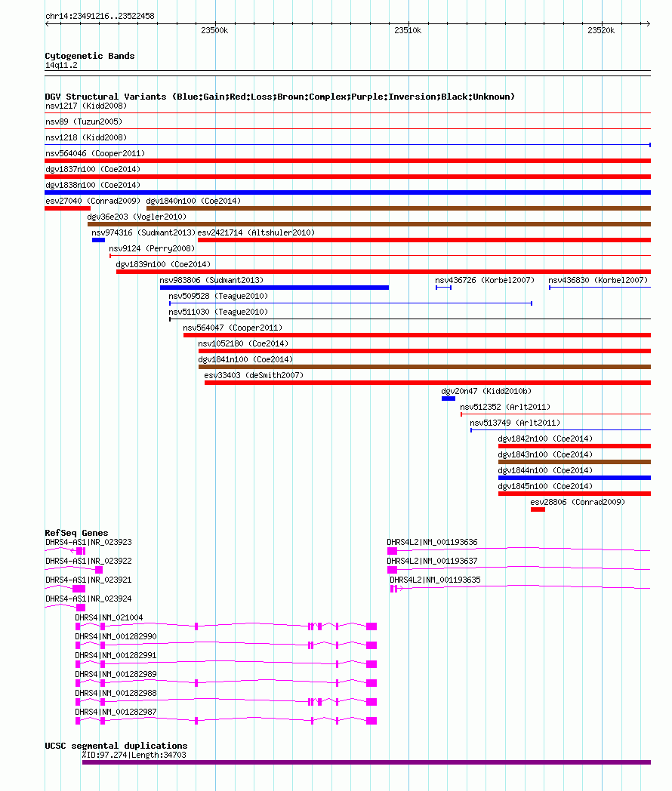Click the esv27040 (Conrad2009) label
Screen dimensions: 672x791
pos(93,201)
